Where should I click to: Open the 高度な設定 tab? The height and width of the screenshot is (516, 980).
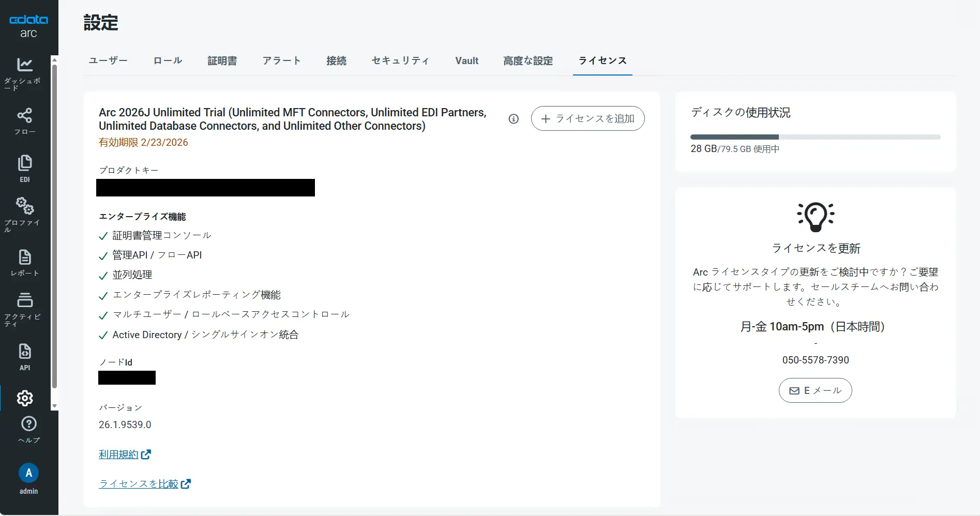tap(528, 61)
